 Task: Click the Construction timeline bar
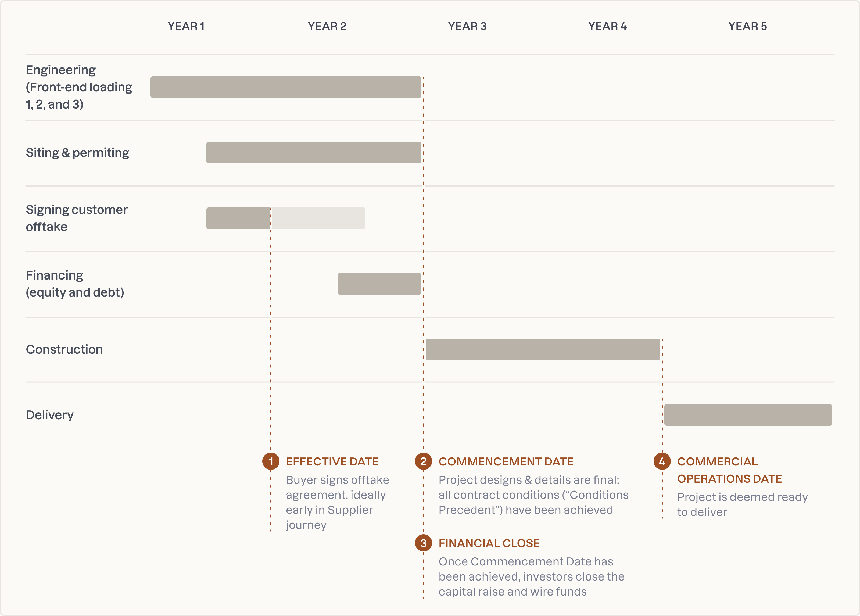[542, 349]
